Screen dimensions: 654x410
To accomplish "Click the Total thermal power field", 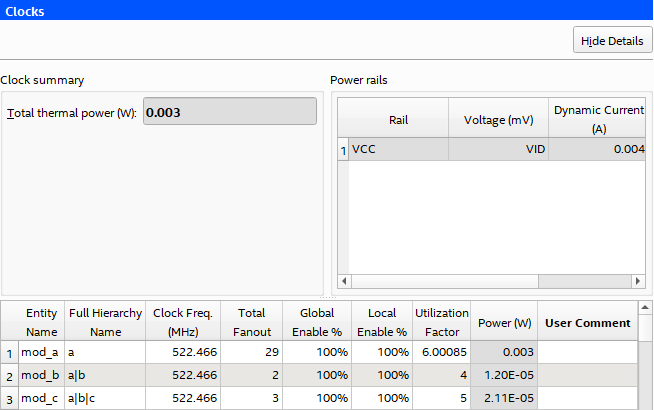I will (x=230, y=112).
